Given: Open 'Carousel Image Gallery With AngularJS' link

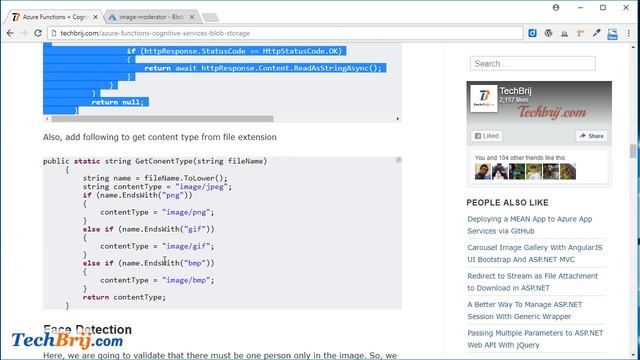Looking at the screenshot, I should (x=535, y=253).
